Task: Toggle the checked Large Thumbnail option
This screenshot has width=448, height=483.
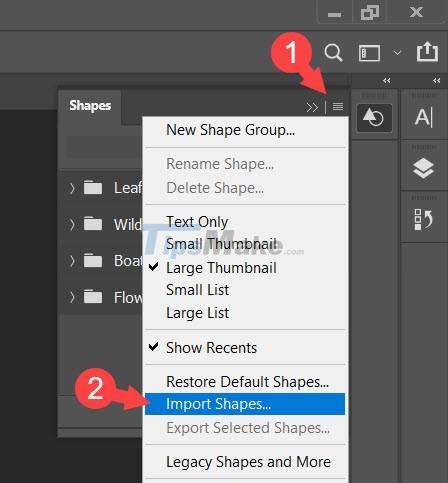Action: coord(245,268)
